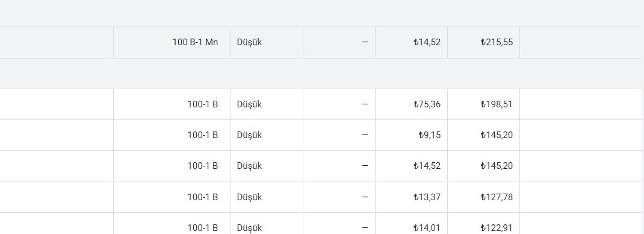
Task: Click the ₺215,55 bid value
Action: pyautogui.click(x=497, y=42)
